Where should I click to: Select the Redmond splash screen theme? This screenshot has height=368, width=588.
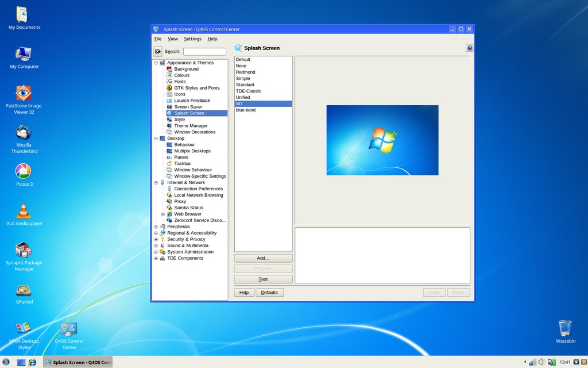pos(246,72)
